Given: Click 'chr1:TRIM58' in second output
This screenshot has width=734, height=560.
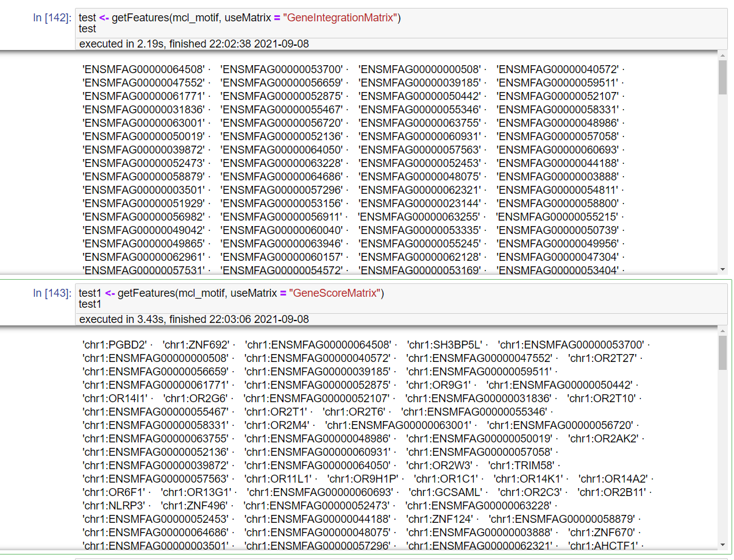Looking at the screenshot, I should point(520,466).
